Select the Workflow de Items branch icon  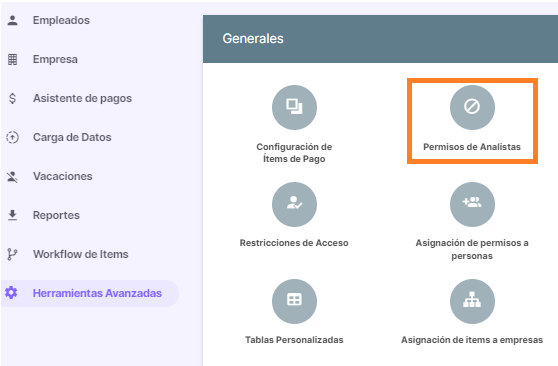[x=12, y=254]
